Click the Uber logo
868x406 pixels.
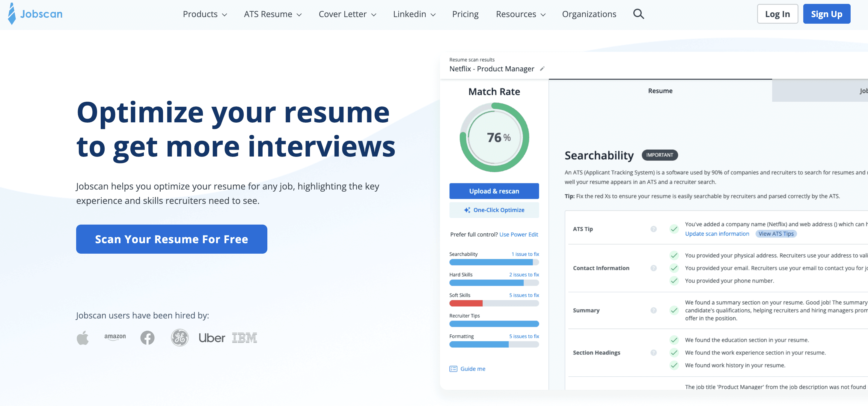point(212,338)
